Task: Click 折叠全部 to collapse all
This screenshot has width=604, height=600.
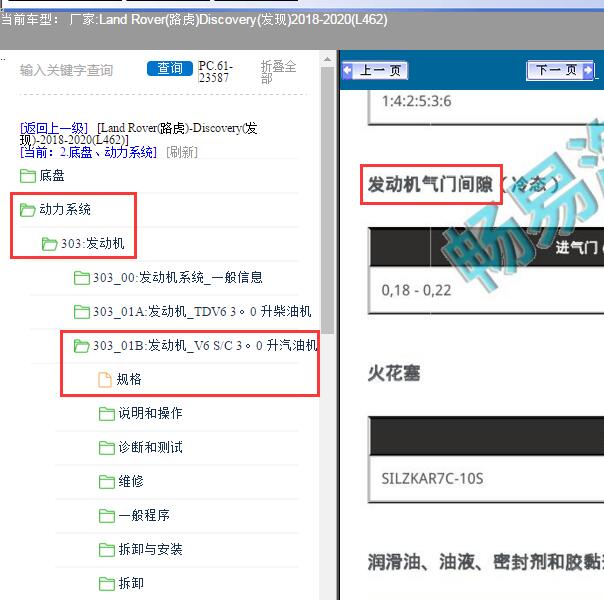Action: click(278, 72)
